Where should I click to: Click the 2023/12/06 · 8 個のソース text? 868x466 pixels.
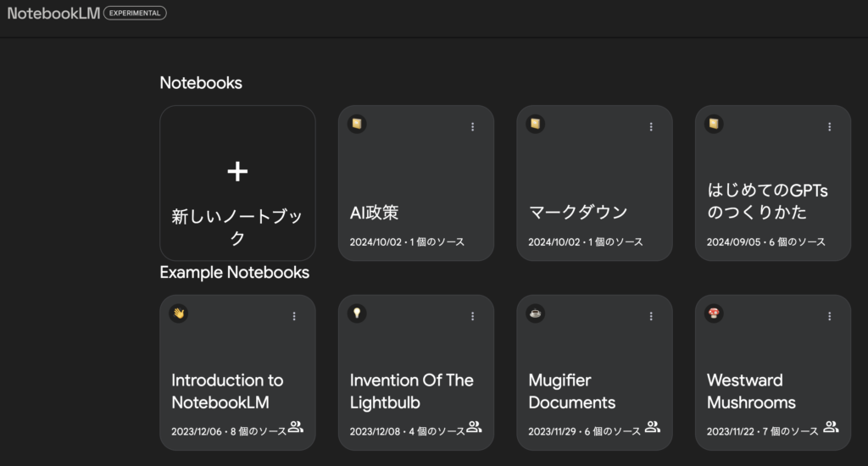point(229,431)
